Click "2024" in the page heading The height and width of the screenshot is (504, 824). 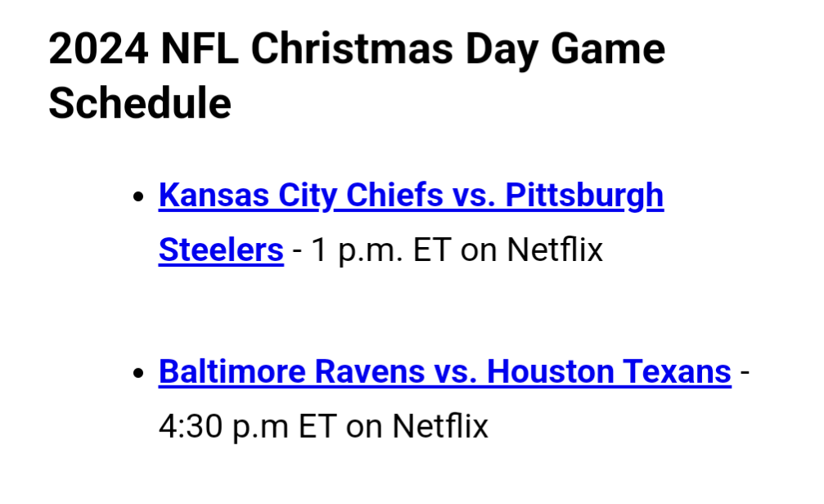(x=98, y=49)
